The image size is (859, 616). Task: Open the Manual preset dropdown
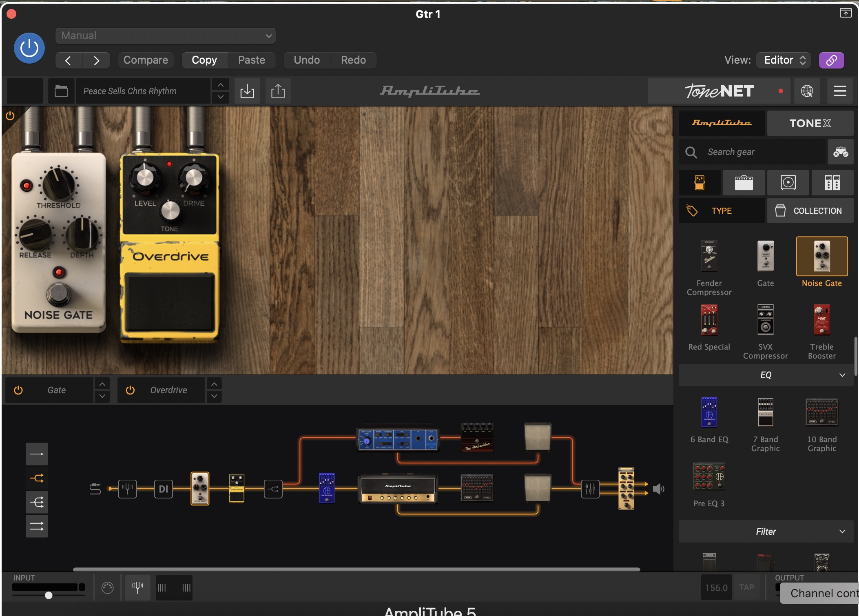pos(165,35)
